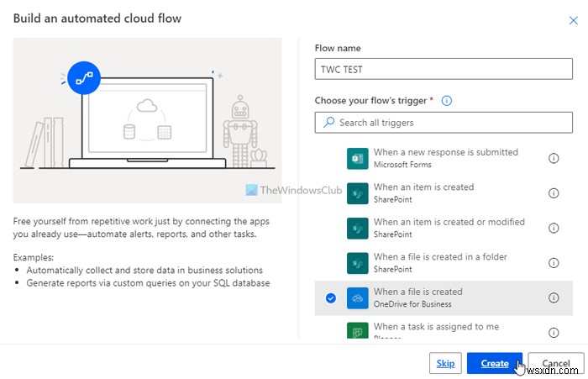The height and width of the screenshot is (379, 588).
Task: Click the SharePoint icon for 'item is created or modified'
Action: click(357, 228)
